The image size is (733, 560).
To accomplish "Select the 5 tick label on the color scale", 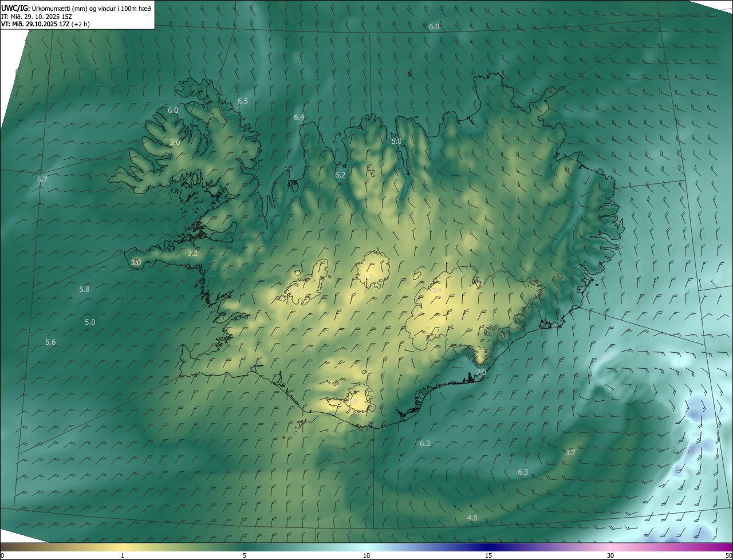I will [x=245, y=556].
